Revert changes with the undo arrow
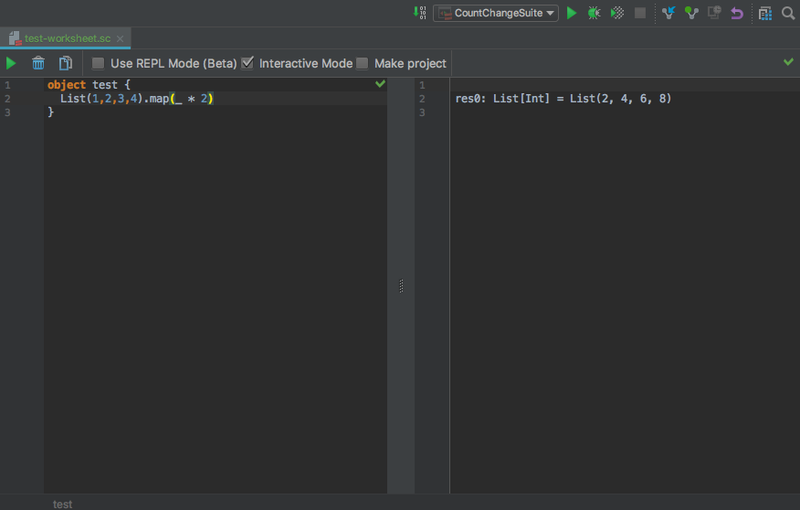Viewport: 800px width, 510px height. pos(737,13)
